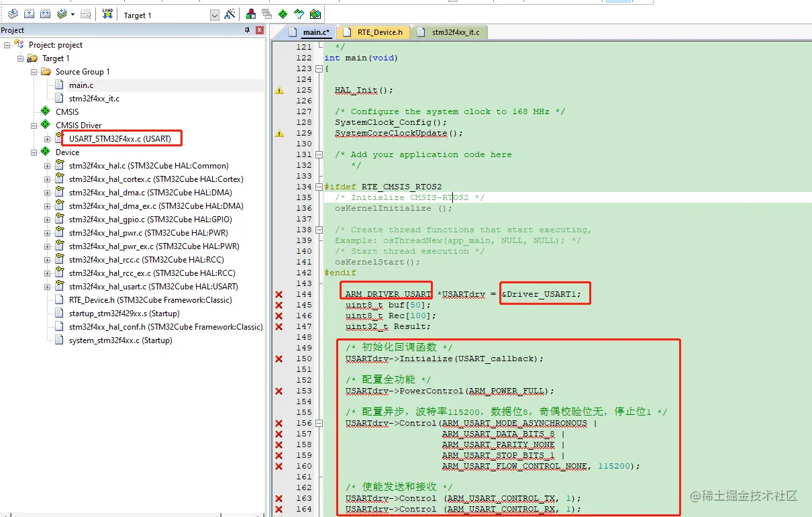Click the Source Group 1 folder icon

pos(46,71)
